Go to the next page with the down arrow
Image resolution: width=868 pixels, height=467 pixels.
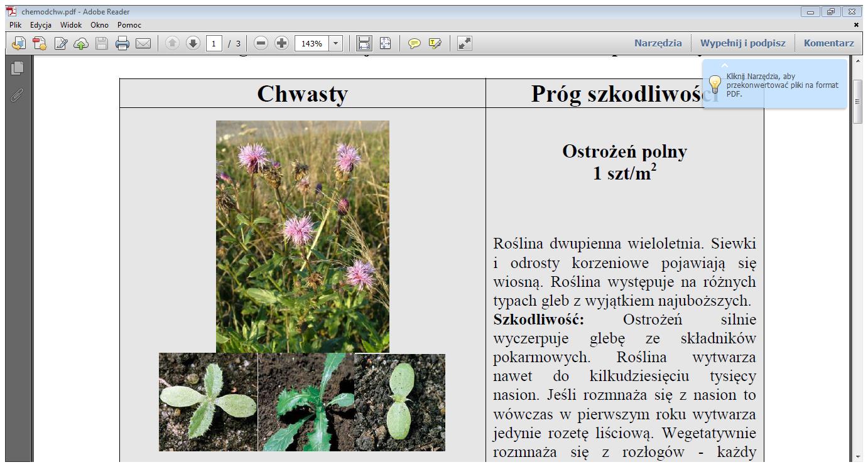tap(193, 43)
